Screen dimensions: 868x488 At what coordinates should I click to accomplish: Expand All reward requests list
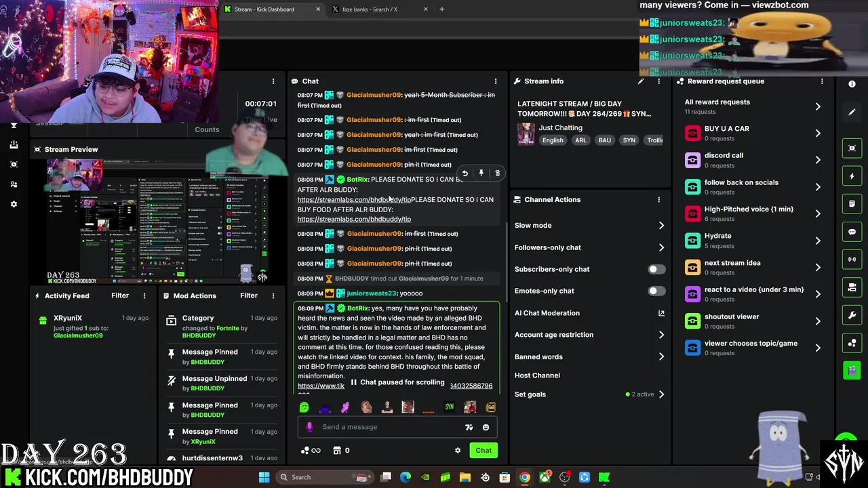[x=753, y=106]
